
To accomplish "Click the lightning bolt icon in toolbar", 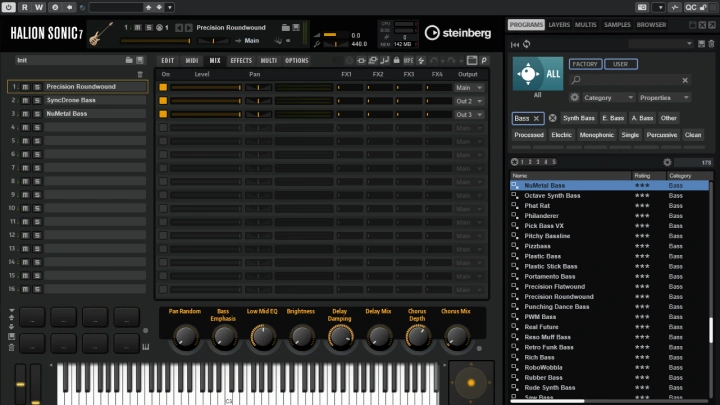I will [421, 61].
